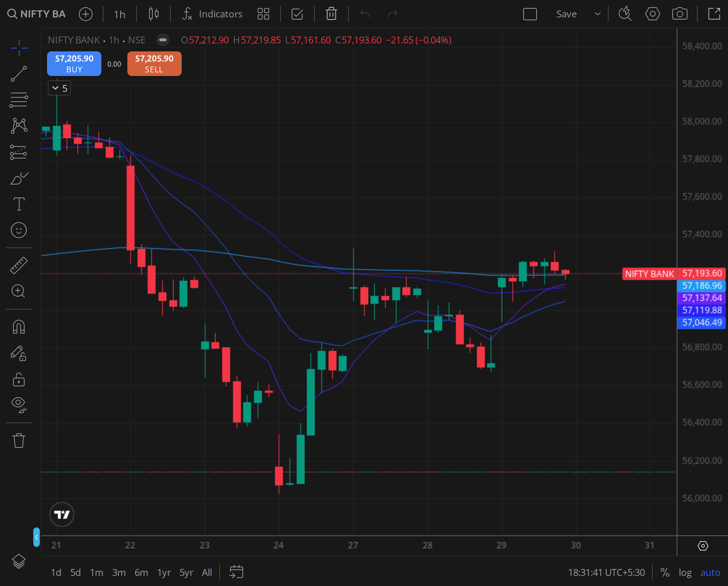
Task: Open chart settings hexagon icon
Action: (x=652, y=14)
